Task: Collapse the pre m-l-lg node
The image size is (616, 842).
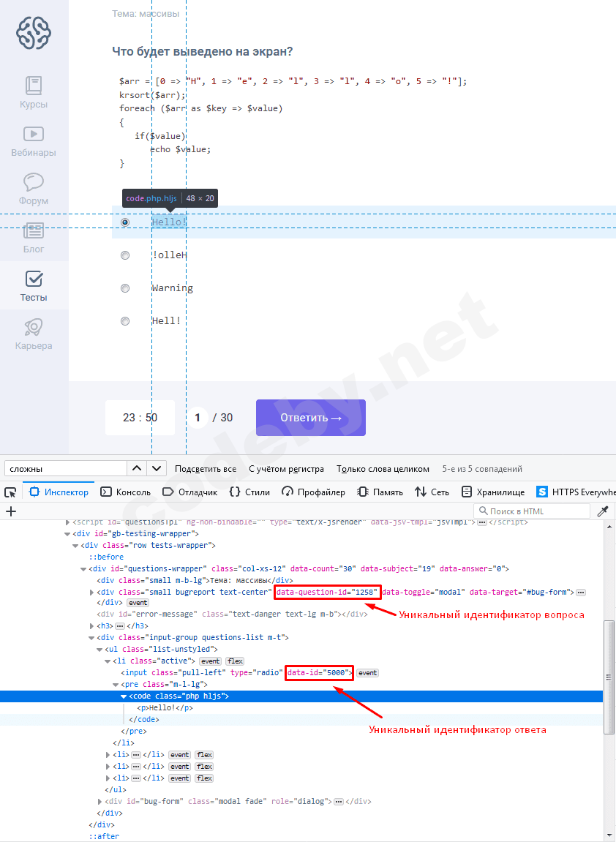Action: click(x=116, y=685)
